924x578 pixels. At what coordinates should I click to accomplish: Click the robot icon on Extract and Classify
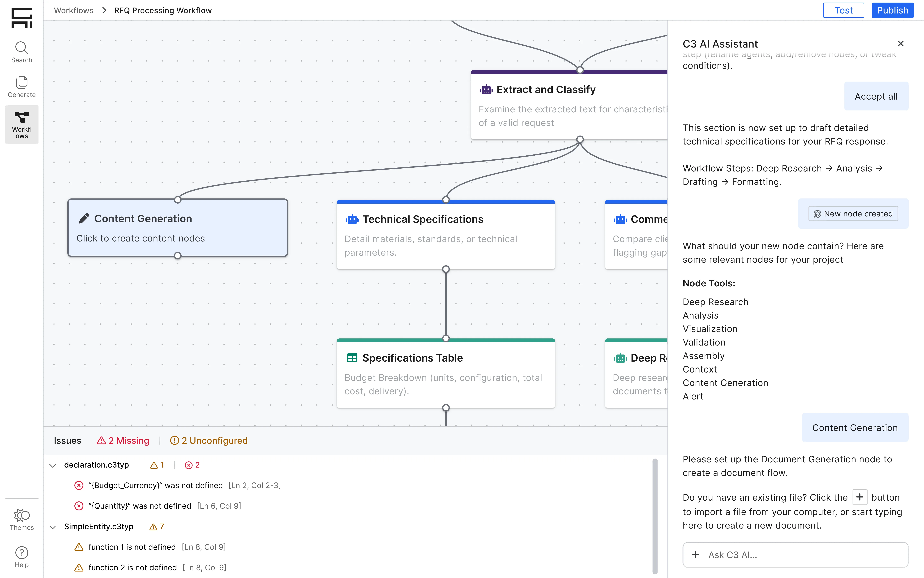(486, 90)
